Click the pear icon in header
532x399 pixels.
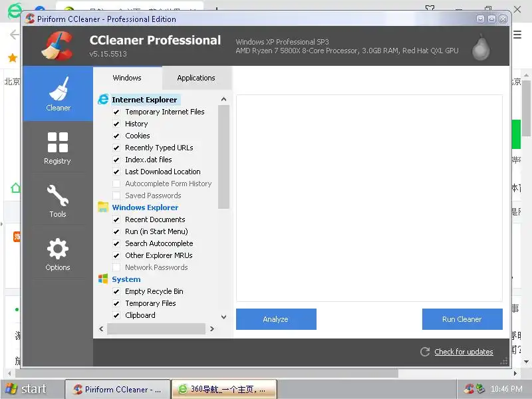(x=481, y=47)
